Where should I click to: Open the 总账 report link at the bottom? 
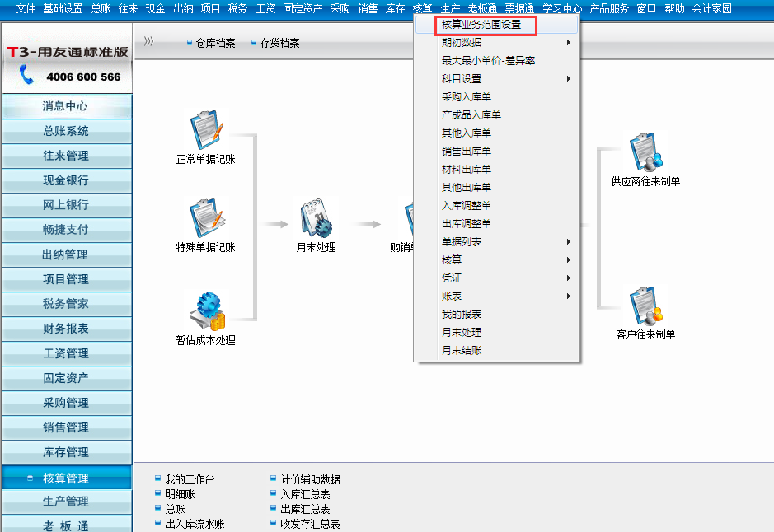[175, 509]
